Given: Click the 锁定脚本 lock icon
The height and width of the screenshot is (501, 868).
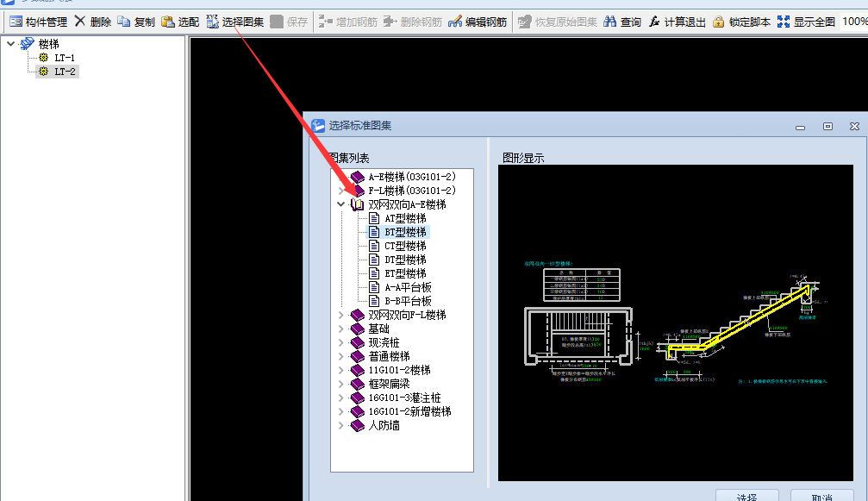Looking at the screenshot, I should coord(719,22).
